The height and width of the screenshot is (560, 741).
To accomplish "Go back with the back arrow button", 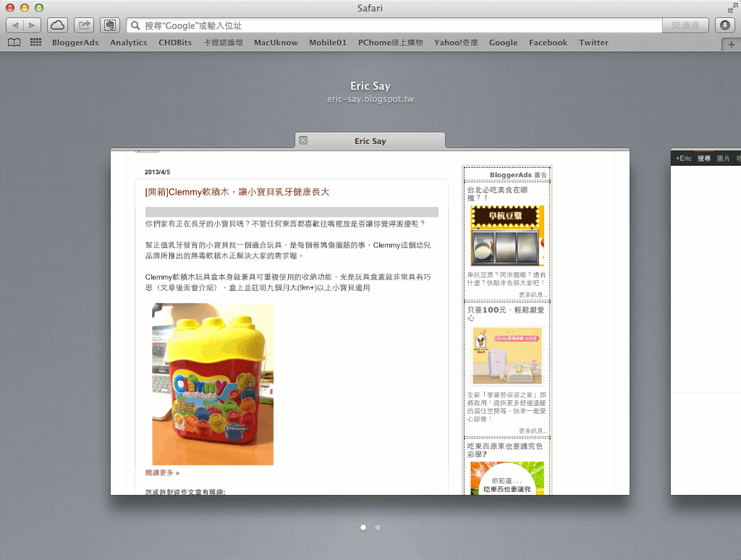I will pos(14,25).
